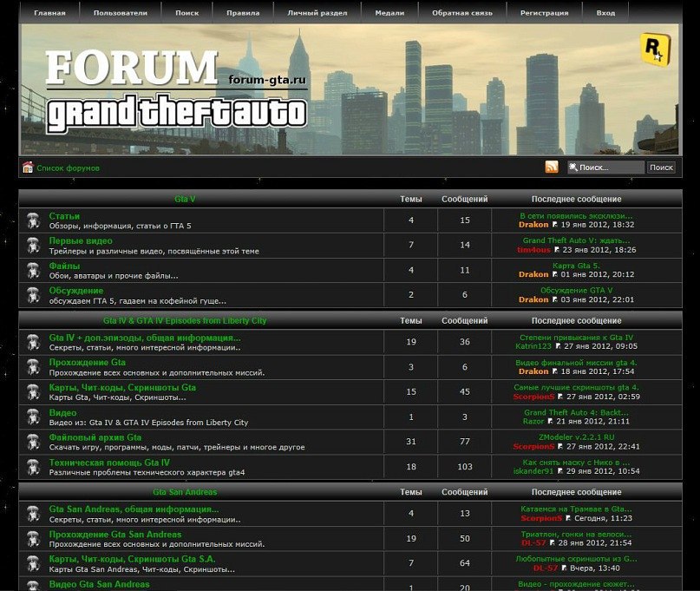Click the forum icon beside Первые видео
The height and width of the screenshot is (591, 700).
click(33, 246)
